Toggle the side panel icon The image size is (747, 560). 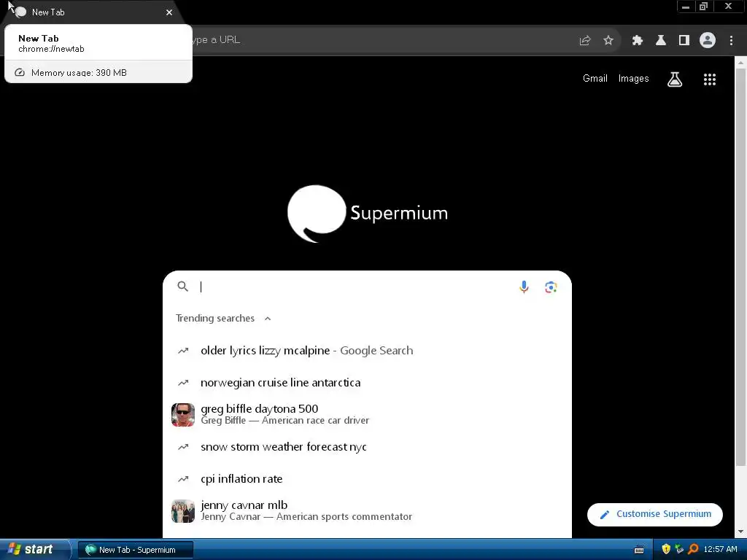coord(684,41)
